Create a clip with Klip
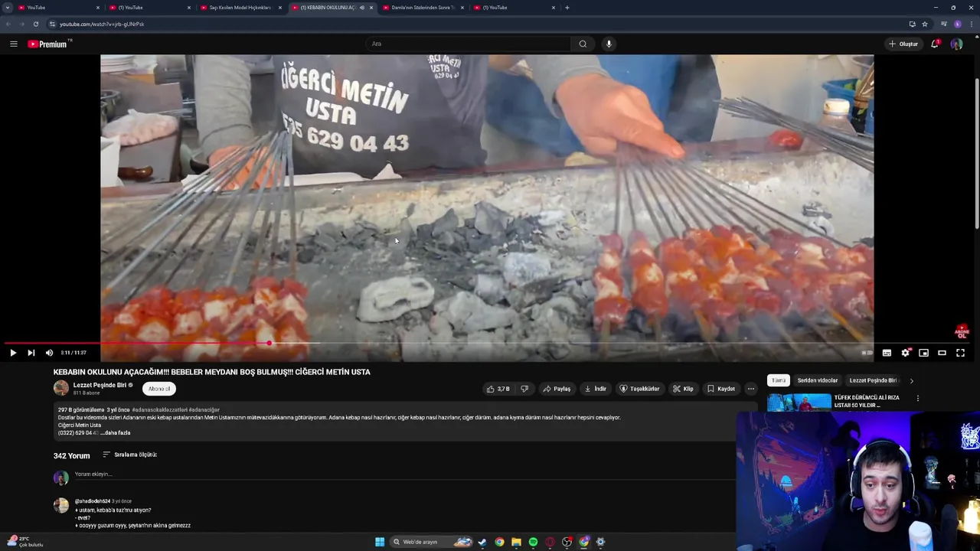980x551 pixels. tap(683, 389)
